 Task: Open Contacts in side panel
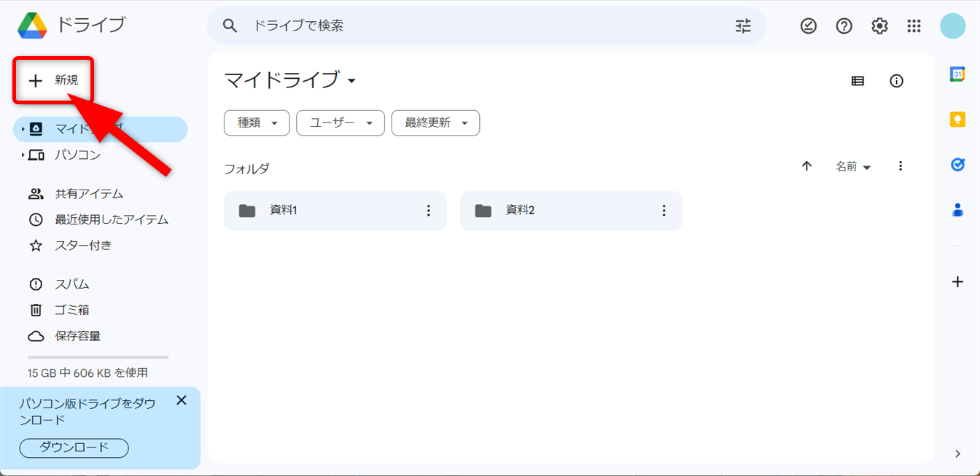[x=957, y=210]
